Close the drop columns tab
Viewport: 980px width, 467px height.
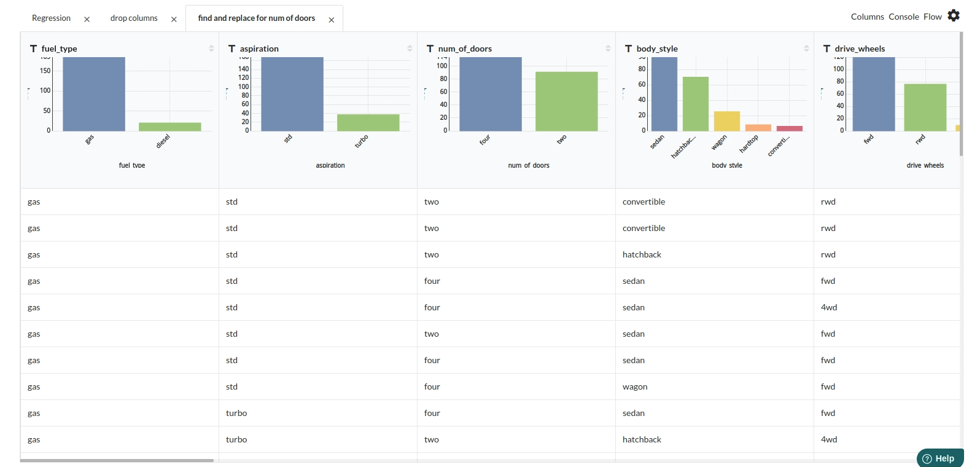(174, 20)
